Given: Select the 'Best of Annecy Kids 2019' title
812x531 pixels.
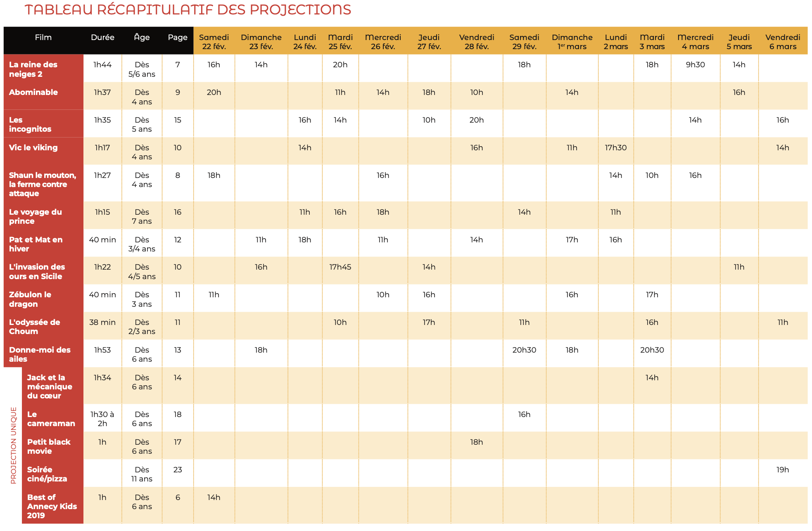Looking at the screenshot, I should point(52,506).
